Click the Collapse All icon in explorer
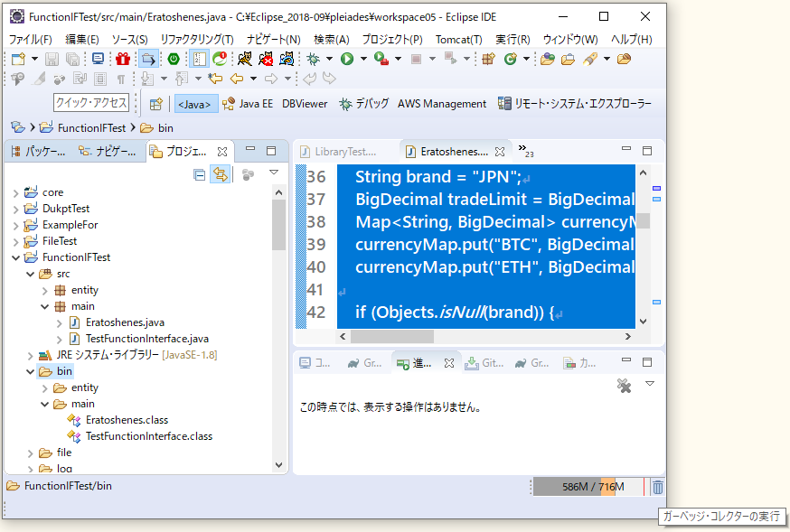790x532 pixels. tap(200, 174)
